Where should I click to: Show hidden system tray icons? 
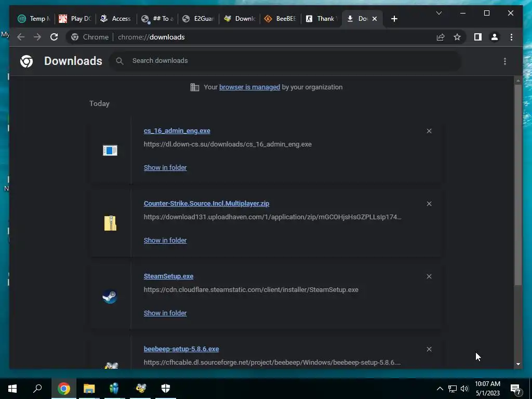440,389
